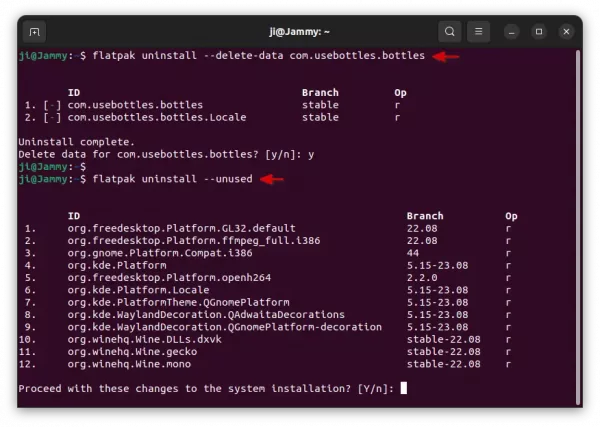
Task: Click the terminal search icon
Action: [x=450, y=31]
